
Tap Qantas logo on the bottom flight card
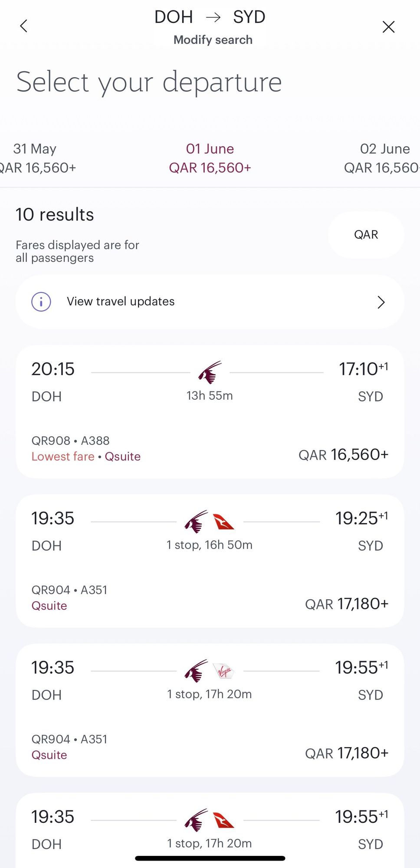pos(223,820)
